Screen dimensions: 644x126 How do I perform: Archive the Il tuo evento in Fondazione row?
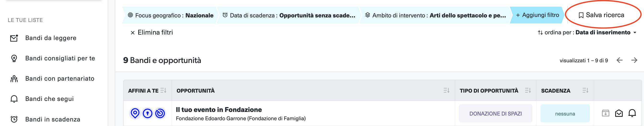[605, 113]
